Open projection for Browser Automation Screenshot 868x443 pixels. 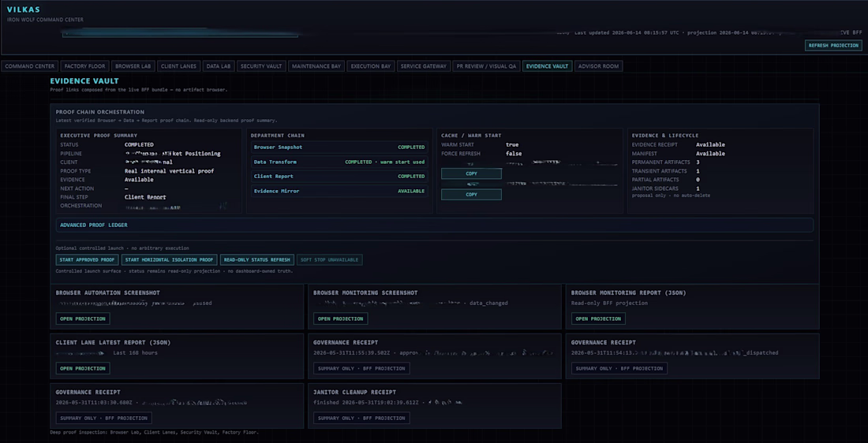[83, 318]
